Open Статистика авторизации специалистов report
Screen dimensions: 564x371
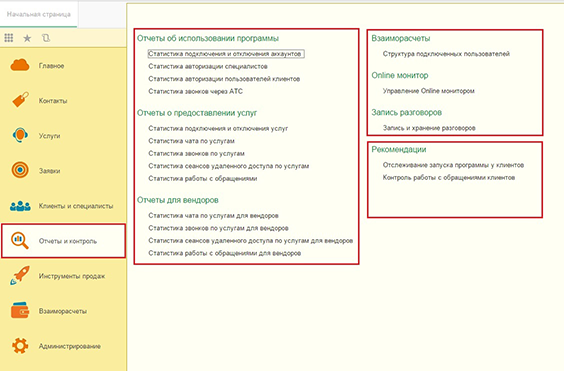(x=208, y=66)
